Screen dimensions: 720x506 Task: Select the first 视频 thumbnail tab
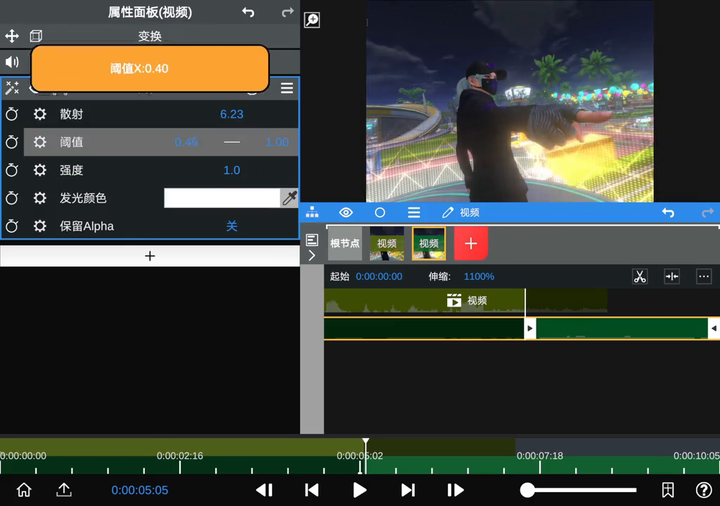click(x=387, y=243)
